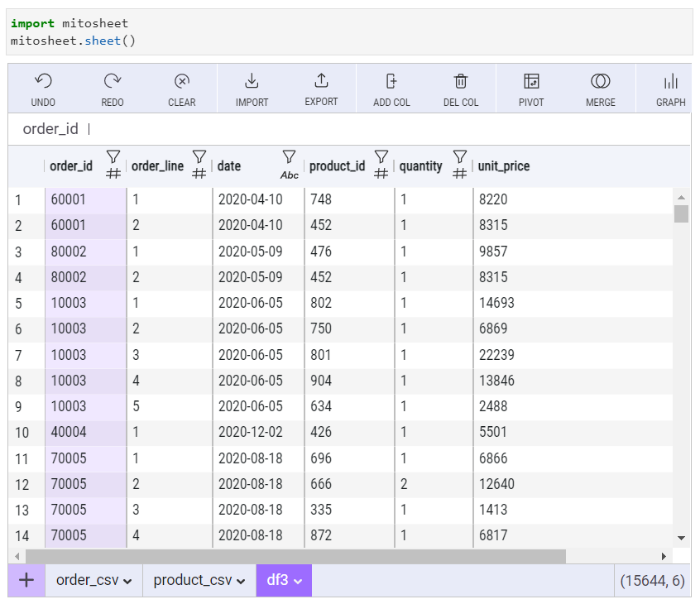The width and height of the screenshot is (700, 604).
Task: Open filter for date column
Action: [x=289, y=157]
